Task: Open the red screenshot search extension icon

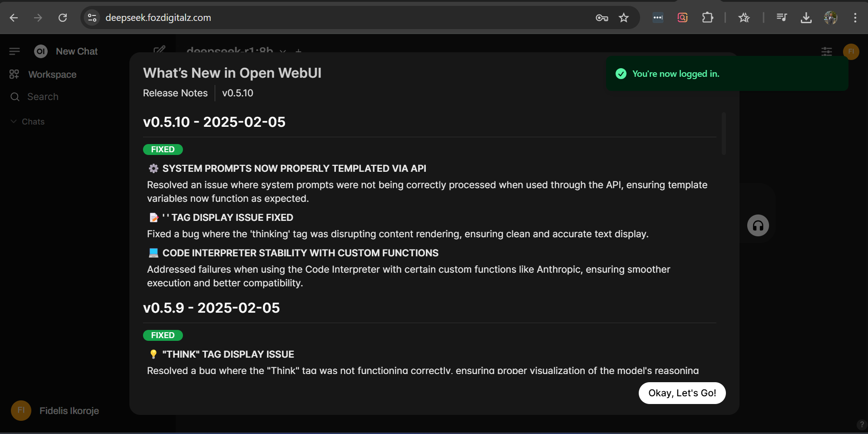Action: 682,18
